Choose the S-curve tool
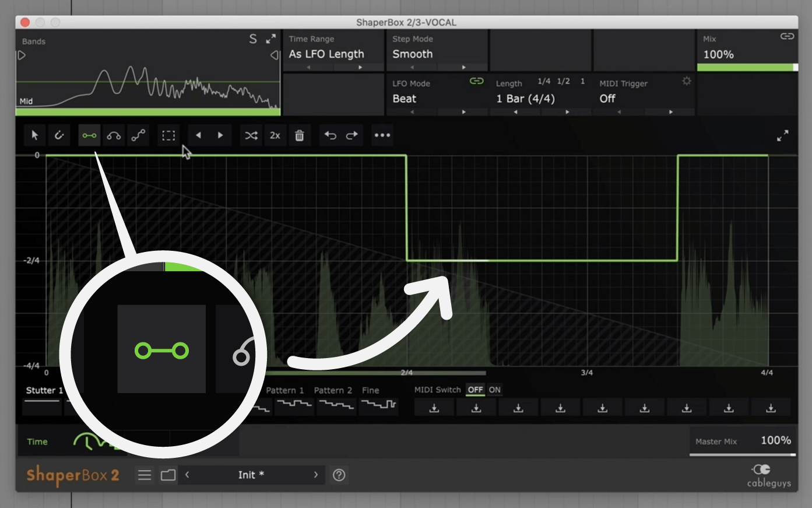The height and width of the screenshot is (508, 812). (138, 135)
